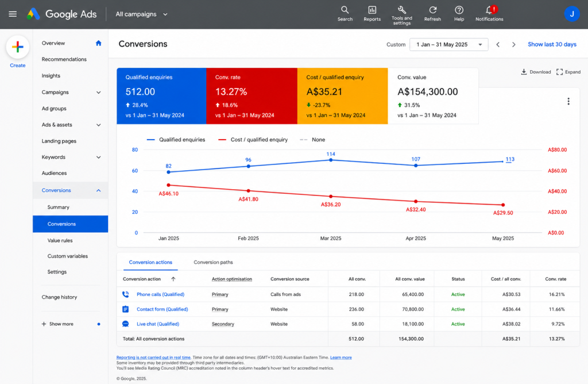Download the chart data
The width and height of the screenshot is (588, 384).
point(536,72)
